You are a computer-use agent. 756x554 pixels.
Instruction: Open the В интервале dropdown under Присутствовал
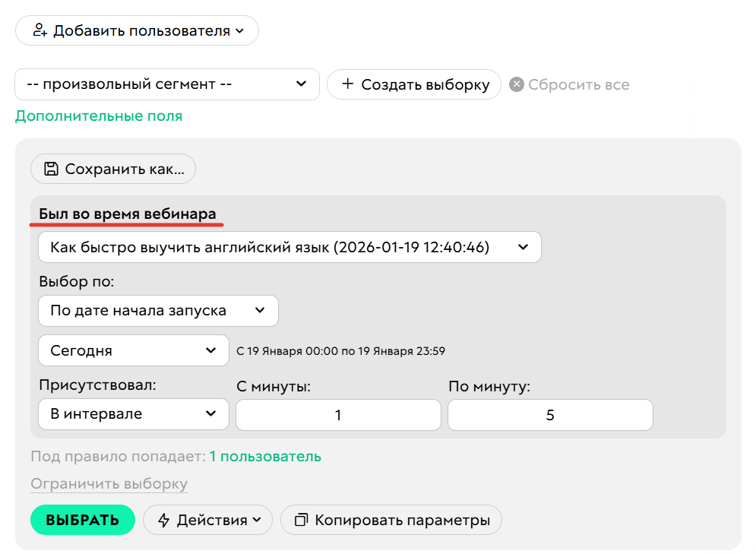coord(134,414)
